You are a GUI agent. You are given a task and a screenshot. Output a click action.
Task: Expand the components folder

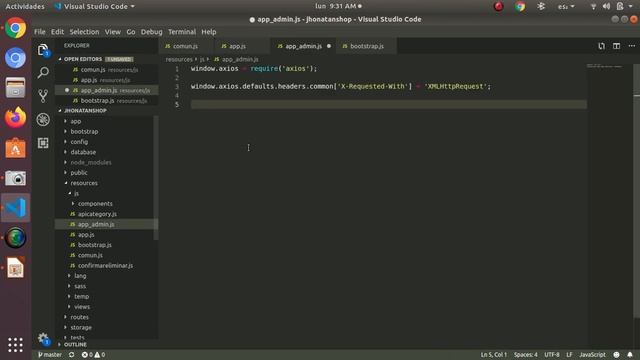(95, 203)
